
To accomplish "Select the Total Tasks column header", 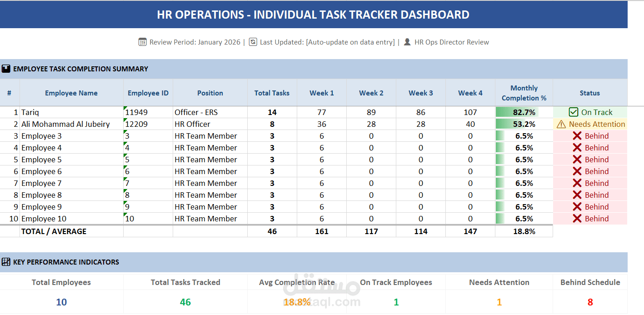I will (272, 93).
